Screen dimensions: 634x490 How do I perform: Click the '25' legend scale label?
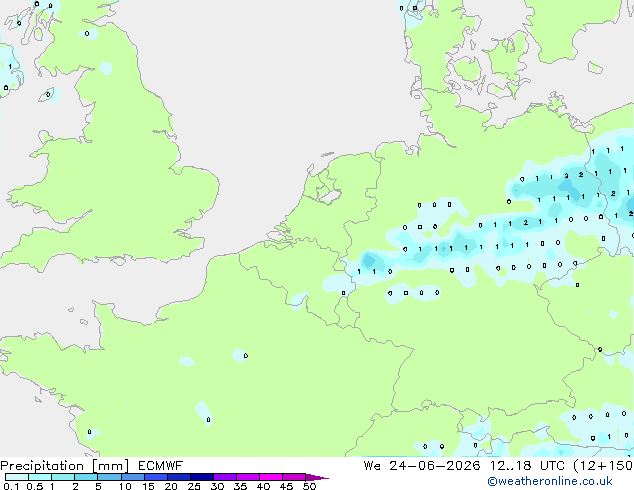pos(194,486)
